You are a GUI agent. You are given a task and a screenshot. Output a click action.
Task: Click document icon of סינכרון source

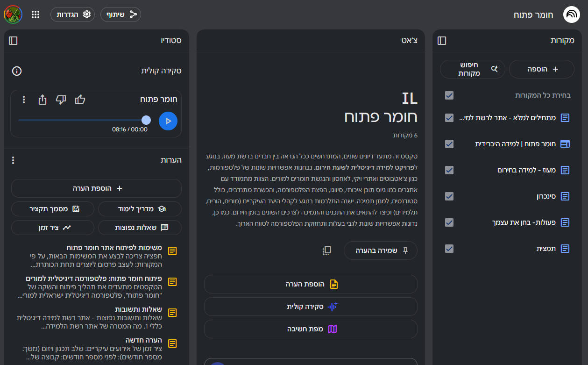coord(565,196)
